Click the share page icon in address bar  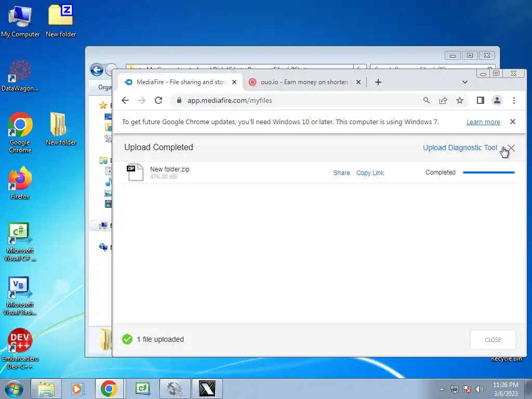click(x=443, y=100)
